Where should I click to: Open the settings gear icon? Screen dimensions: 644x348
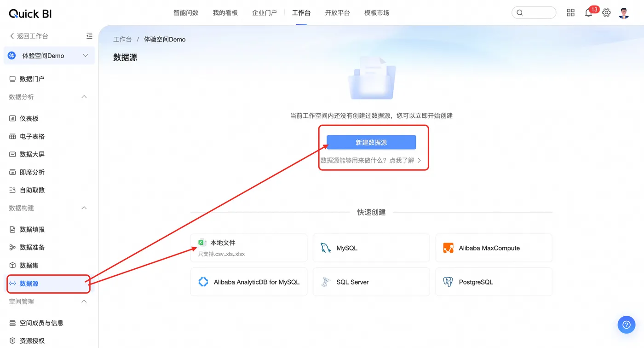[606, 13]
